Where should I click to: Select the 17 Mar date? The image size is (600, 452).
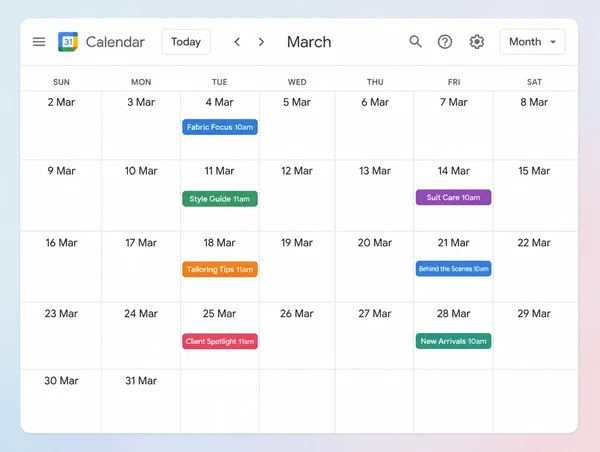(x=141, y=243)
